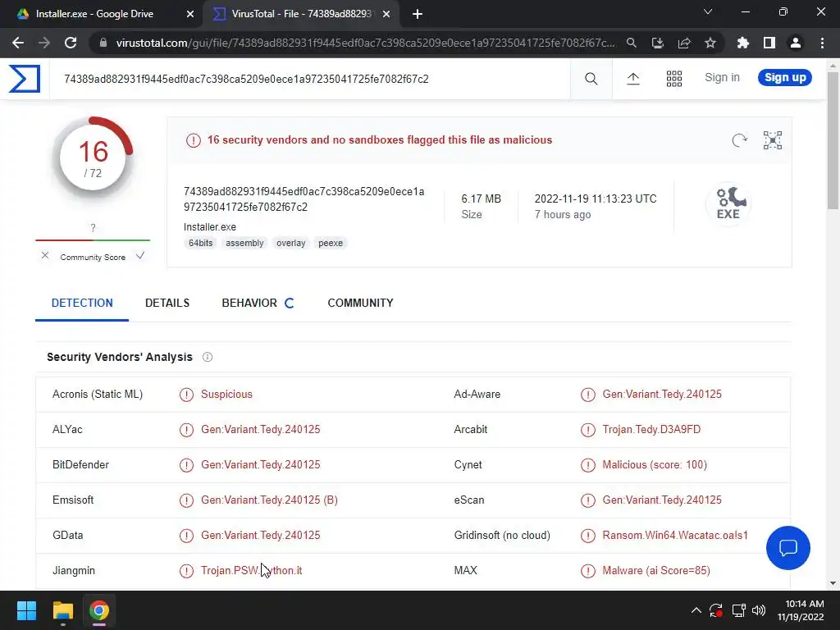Toggle the Chrome side panel icon

tap(769, 43)
